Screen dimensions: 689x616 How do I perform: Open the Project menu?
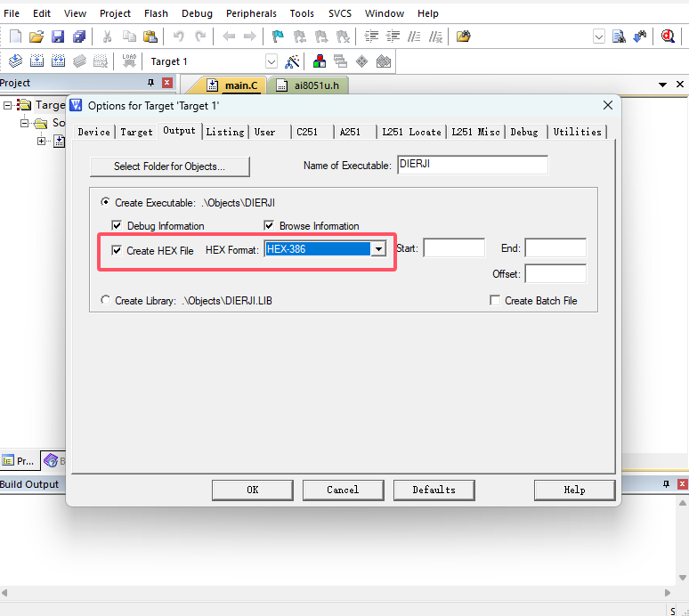pos(115,13)
